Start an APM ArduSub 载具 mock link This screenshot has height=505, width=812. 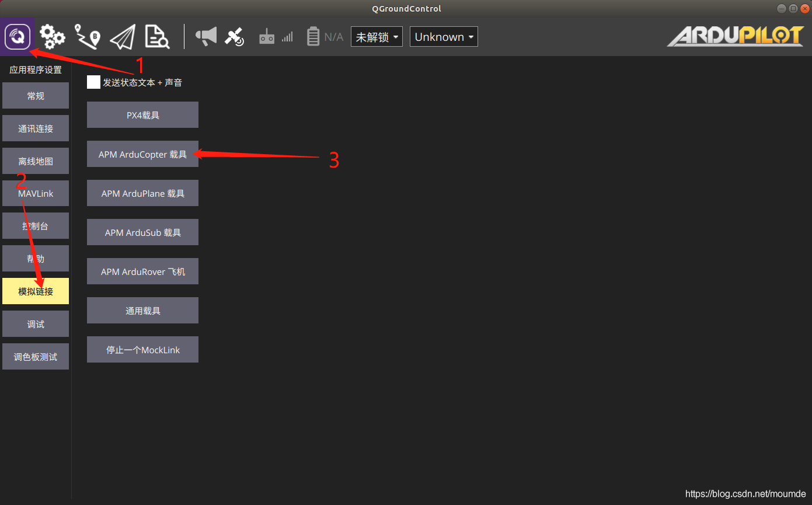(x=142, y=232)
